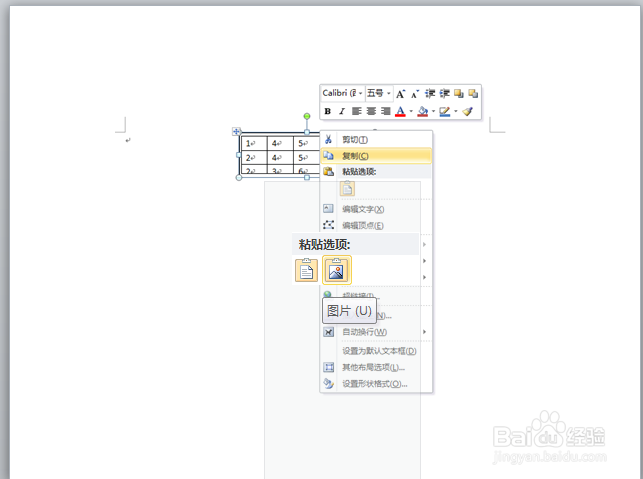Expand submenu arrow just above hyperlink row
Screen dimensions: 643x479
pyautogui.click(x=424, y=277)
